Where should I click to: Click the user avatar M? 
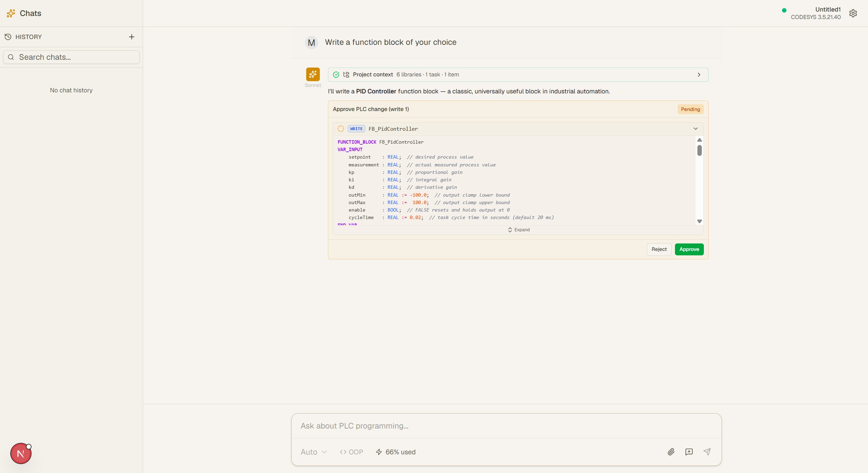tap(311, 43)
